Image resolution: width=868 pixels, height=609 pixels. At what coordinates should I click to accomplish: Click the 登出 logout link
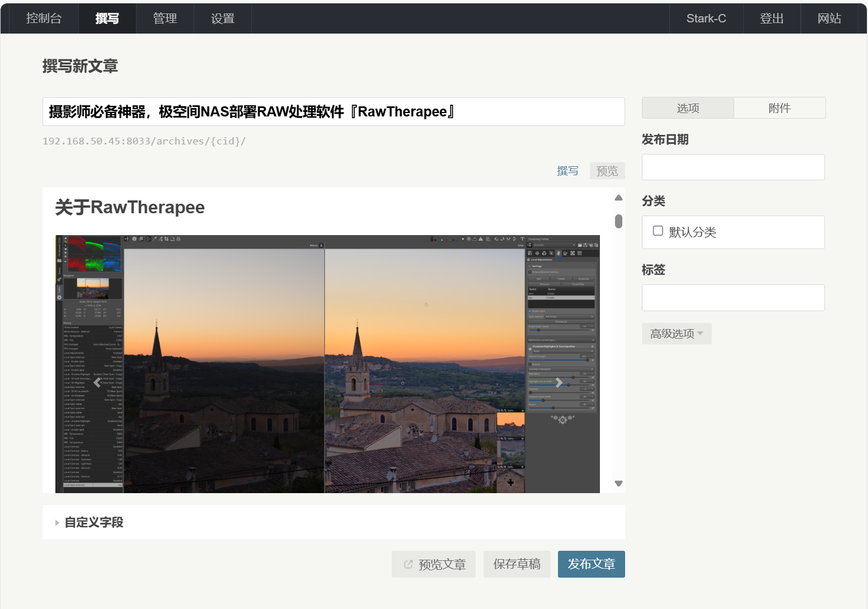coord(772,18)
